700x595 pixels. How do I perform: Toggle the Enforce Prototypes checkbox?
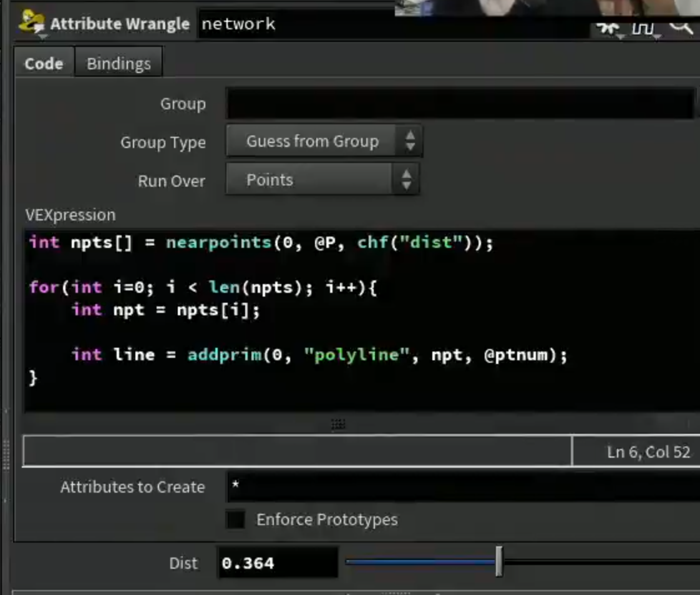pyautogui.click(x=235, y=519)
